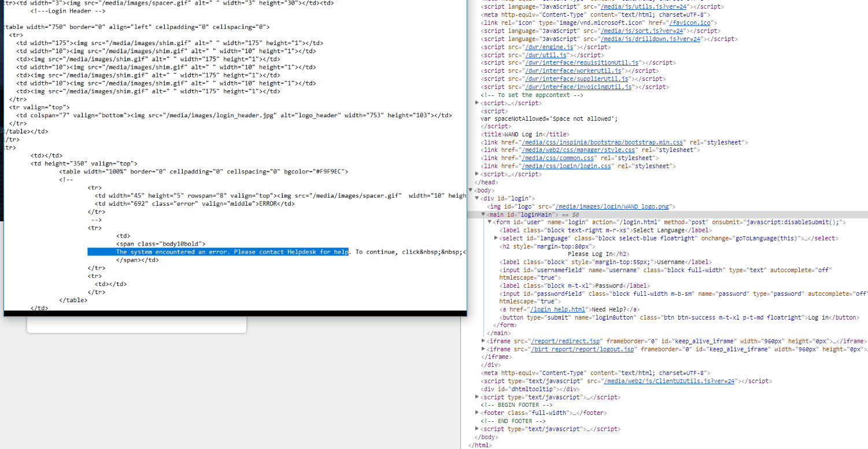Screen dimensions: 868x449
Task: Open the /media/css/common.css stylesheet link
Action: pyautogui.click(x=558, y=158)
